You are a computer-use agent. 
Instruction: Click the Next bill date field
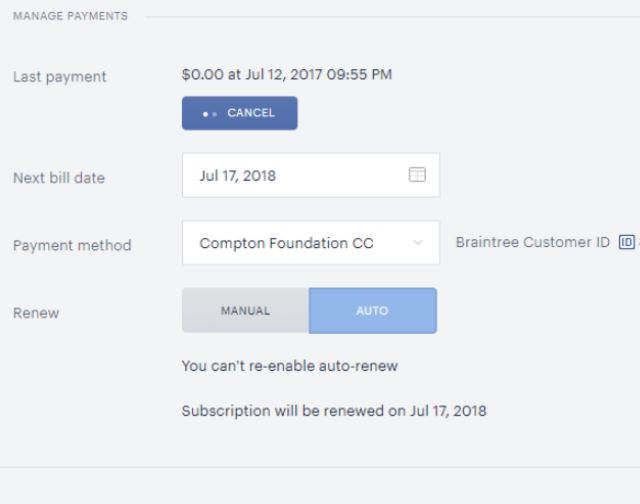311,175
